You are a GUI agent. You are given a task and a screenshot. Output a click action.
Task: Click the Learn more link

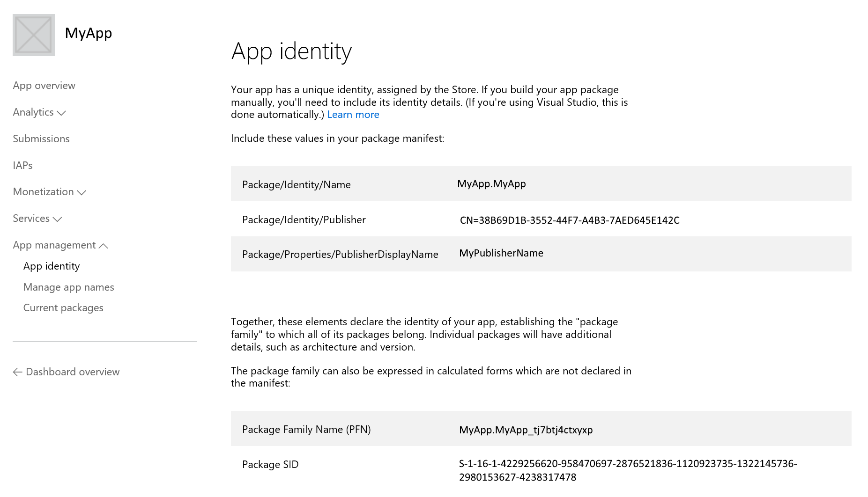click(x=353, y=115)
